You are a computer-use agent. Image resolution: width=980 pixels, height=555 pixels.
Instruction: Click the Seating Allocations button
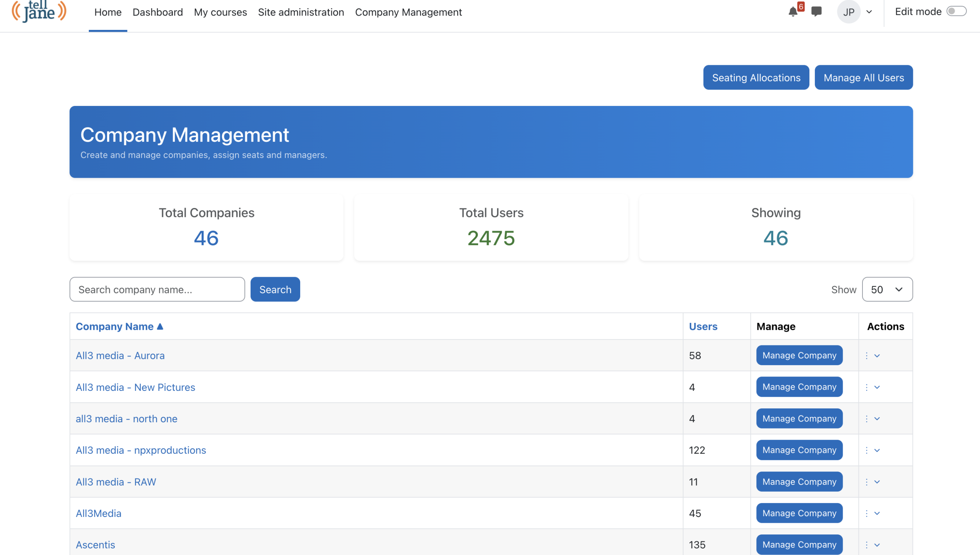click(756, 78)
